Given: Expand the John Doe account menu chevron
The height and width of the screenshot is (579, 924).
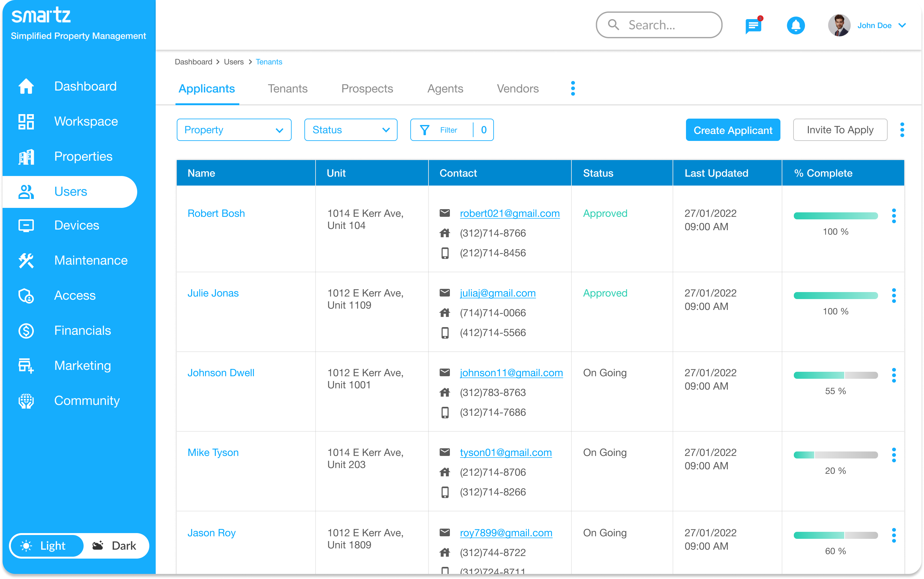Looking at the screenshot, I should coord(902,25).
